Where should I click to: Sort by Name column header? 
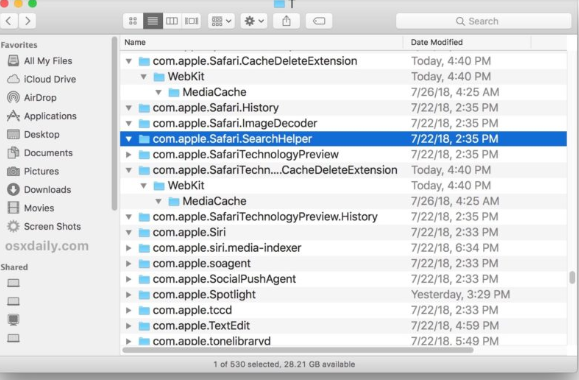click(262, 42)
